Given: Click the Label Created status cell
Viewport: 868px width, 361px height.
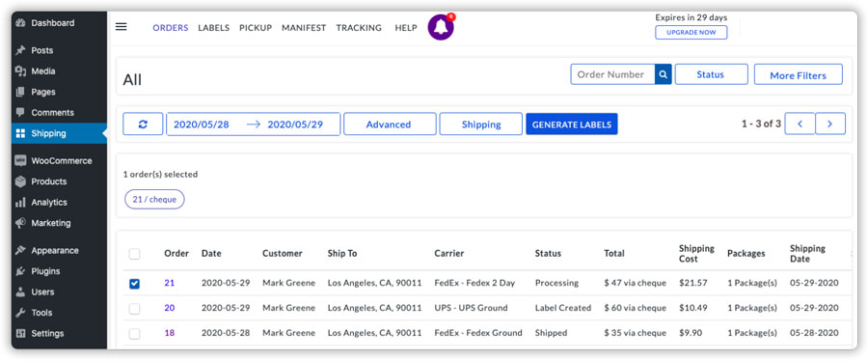Looking at the screenshot, I should coord(563,308).
